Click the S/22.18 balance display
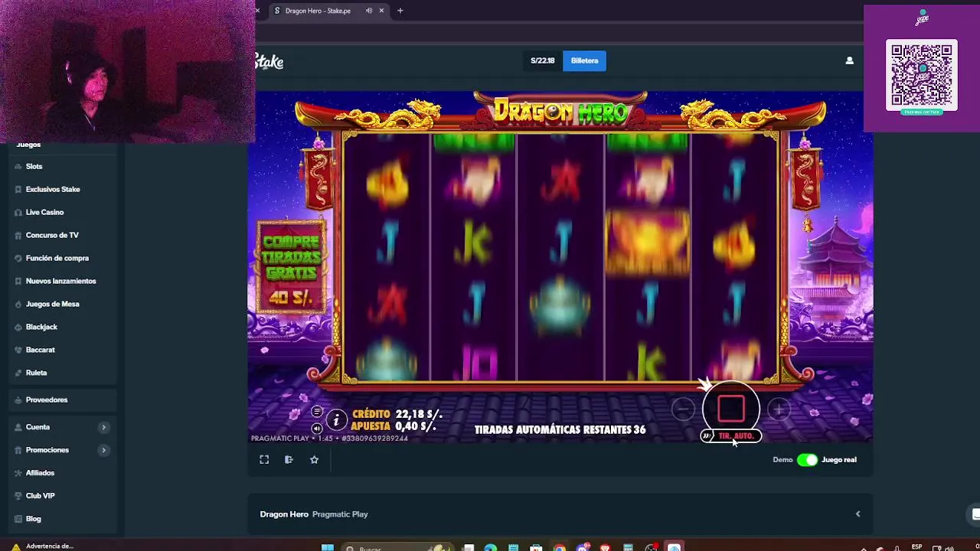Viewport: 980px width, 551px height. (543, 60)
